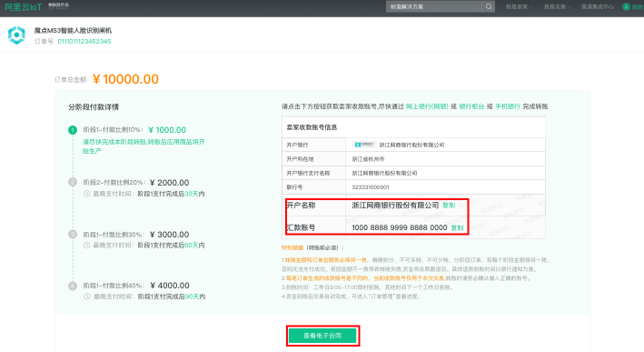The image size is (644, 352).
Task: Select total amount ¥10000.00
Action: tap(125, 79)
